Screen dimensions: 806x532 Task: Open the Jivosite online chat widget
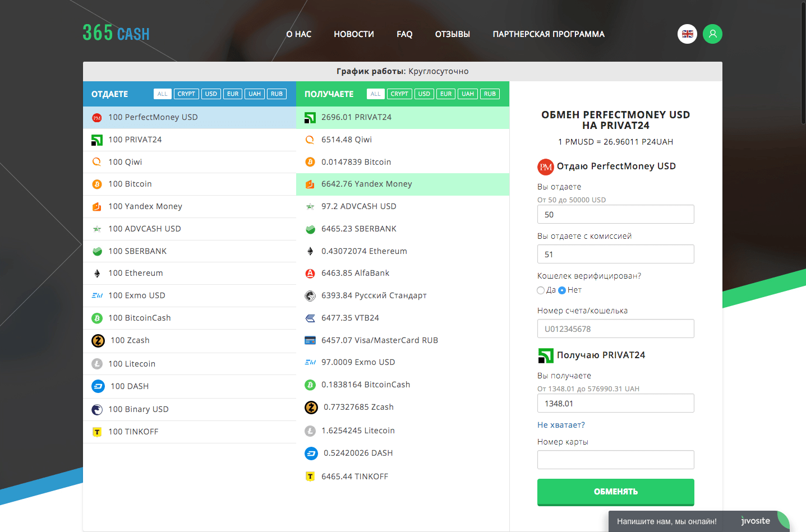coord(699,521)
